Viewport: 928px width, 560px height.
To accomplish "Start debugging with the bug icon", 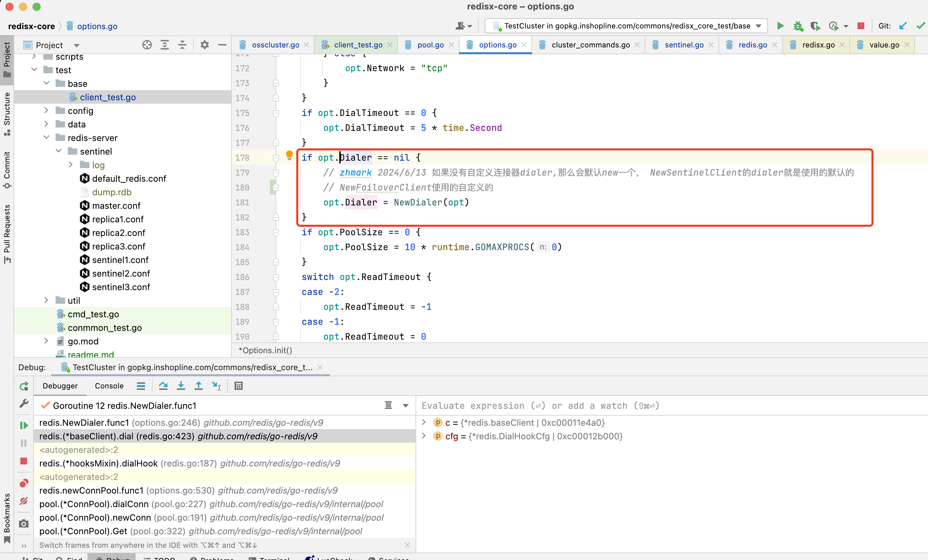I will coord(798,26).
